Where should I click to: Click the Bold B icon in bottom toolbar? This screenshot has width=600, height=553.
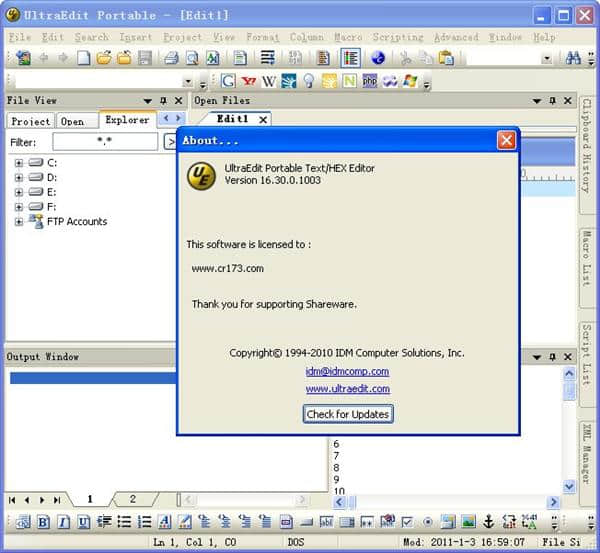[x=44, y=522]
